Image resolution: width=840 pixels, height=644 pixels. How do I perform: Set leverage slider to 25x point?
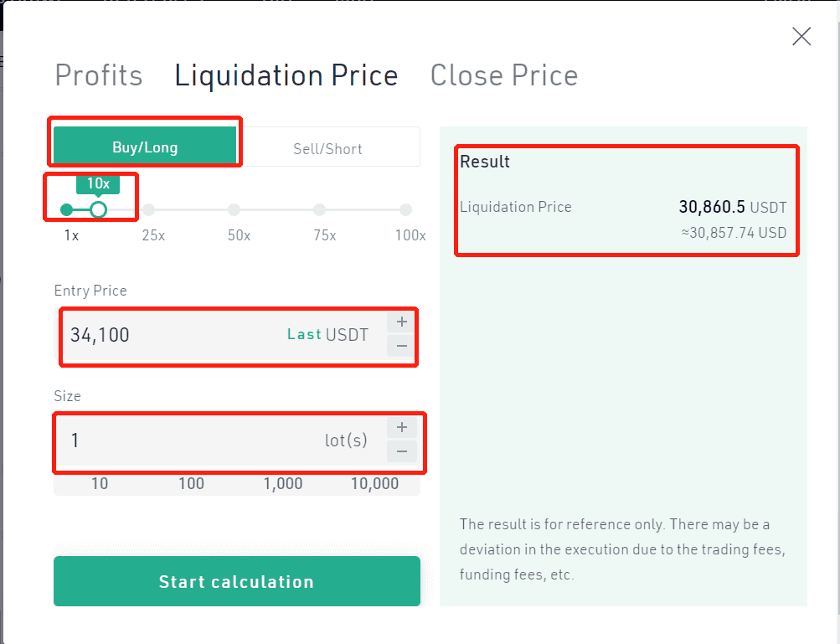pyautogui.click(x=149, y=209)
